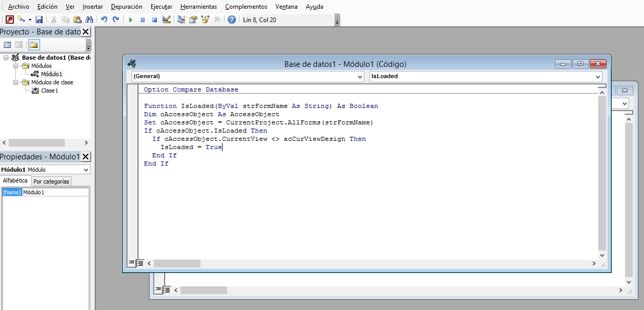Open Find with the binoculars icon
This screenshot has width=644, height=310.
pos(89,19)
